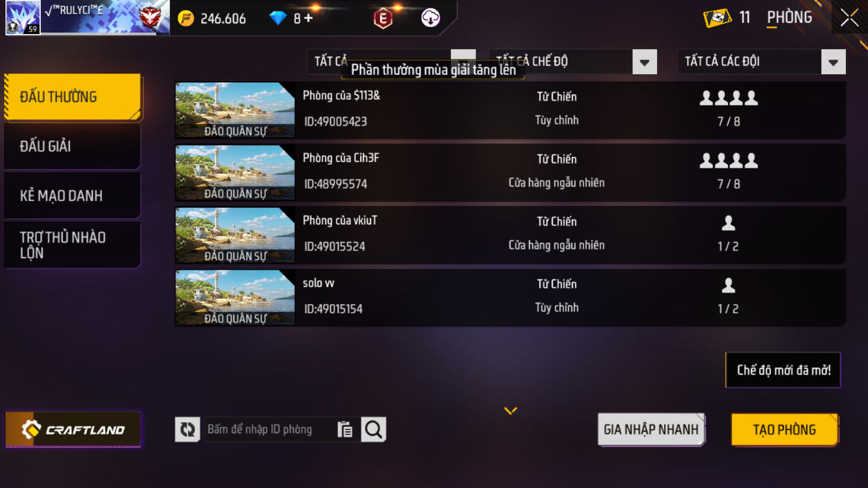The height and width of the screenshot is (488, 868).
Task: Switch to ĐẤU GIẢI tab
Action: coord(72,146)
